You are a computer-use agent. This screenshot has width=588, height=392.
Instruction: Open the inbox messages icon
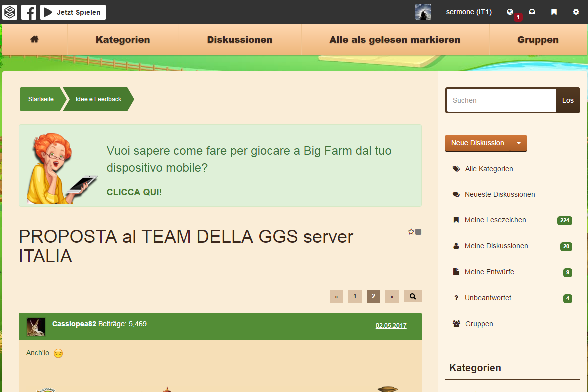[532, 12]
